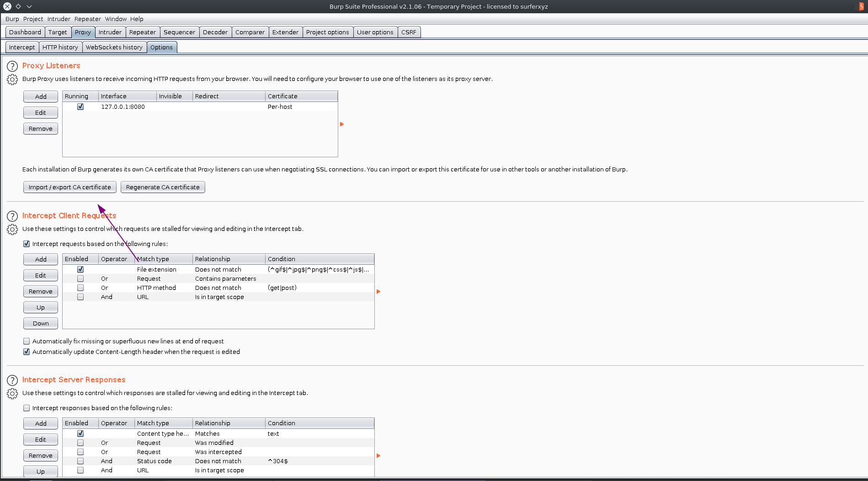
Task: Open the Intruder menu in menu bar
Action: [59, 19]
